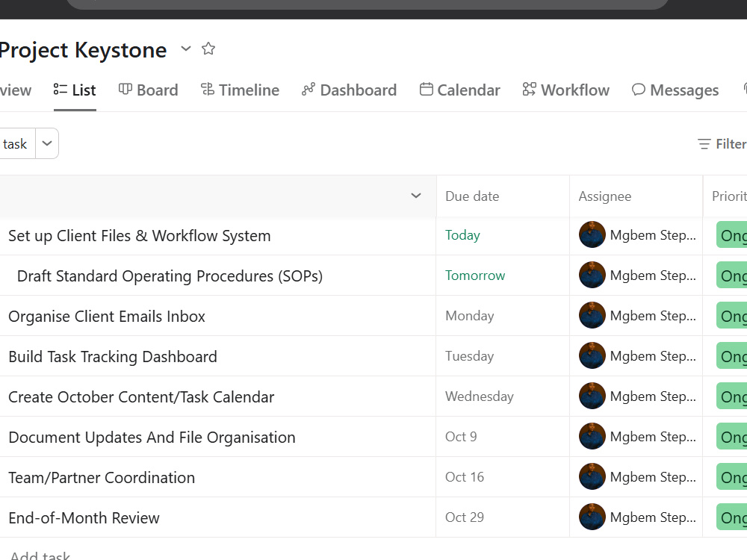This screenshot has height=560, width=747.
Task: Open task Build Task Tracking Dashboard
Action: (113, 357)
